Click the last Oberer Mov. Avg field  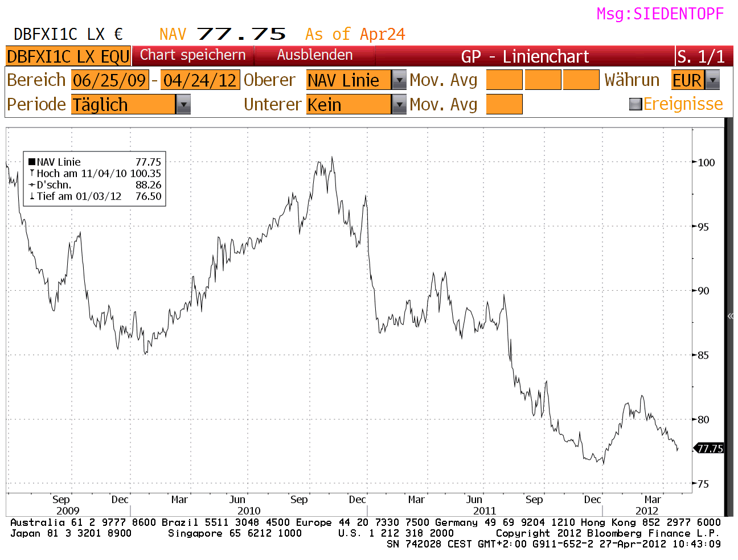click(581, 80)
